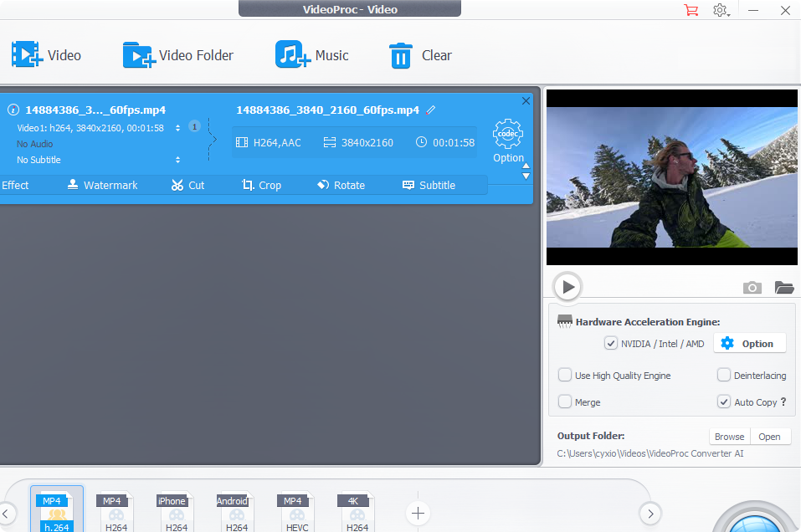Open the Cut scissors tool

pyautogui.click(x=187, y=185)
